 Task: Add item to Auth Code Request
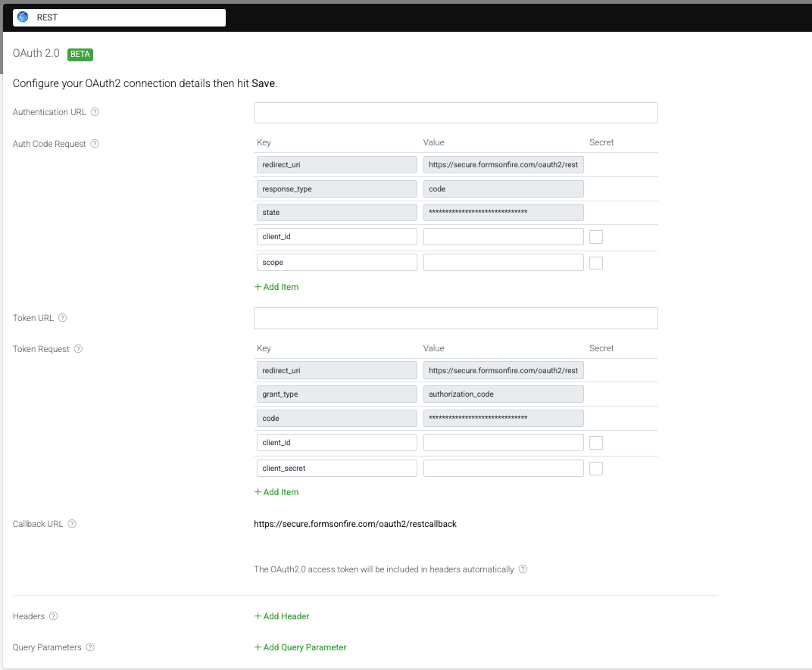(x=276, y=287)
